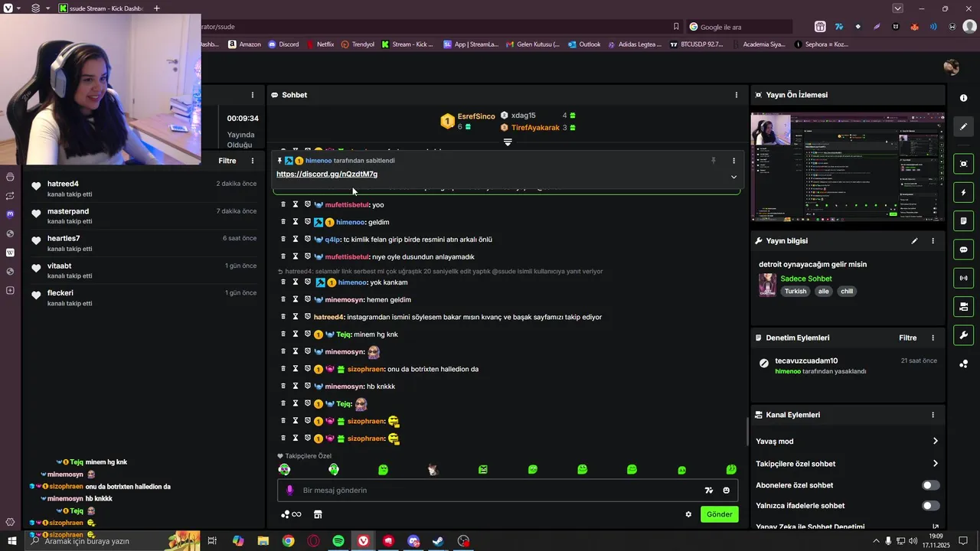Open Denetim Eylemleri three-dot menu
980x551 pixels.
pos(933,337)
